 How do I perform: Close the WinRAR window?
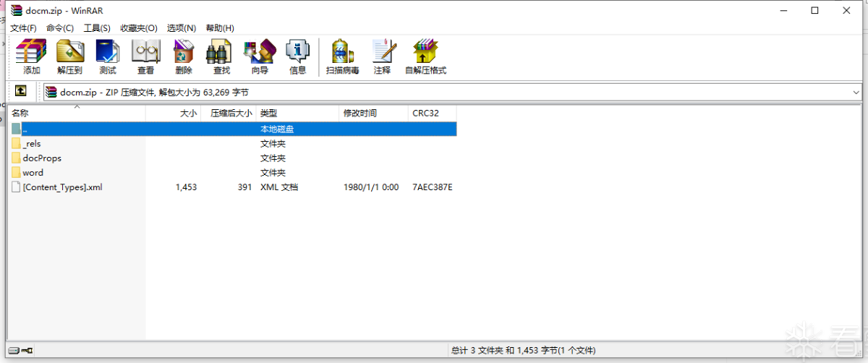(848, 10)
